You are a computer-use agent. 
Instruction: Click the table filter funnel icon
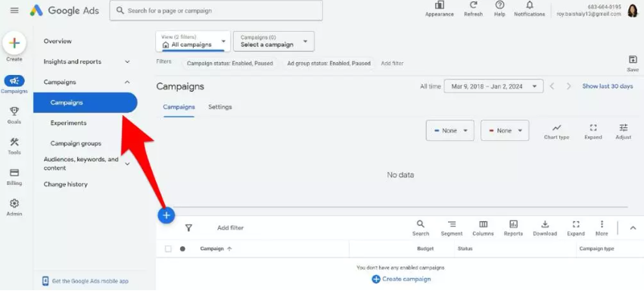coord(188,228)
